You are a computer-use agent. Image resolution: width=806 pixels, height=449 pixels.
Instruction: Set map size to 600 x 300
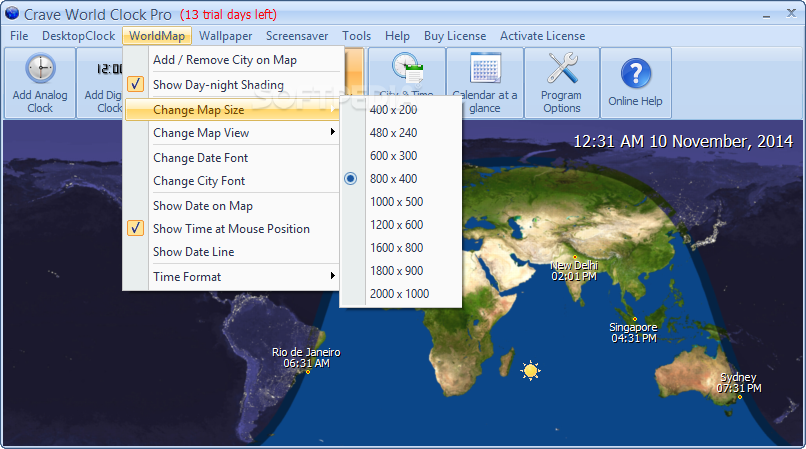coord(393,155)
